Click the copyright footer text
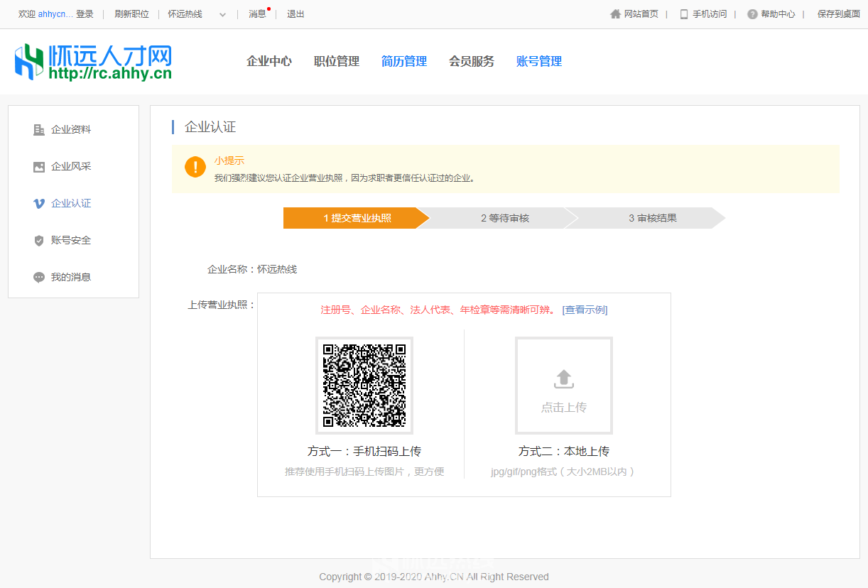Viewport: 868px width, 588px height. 434,577
